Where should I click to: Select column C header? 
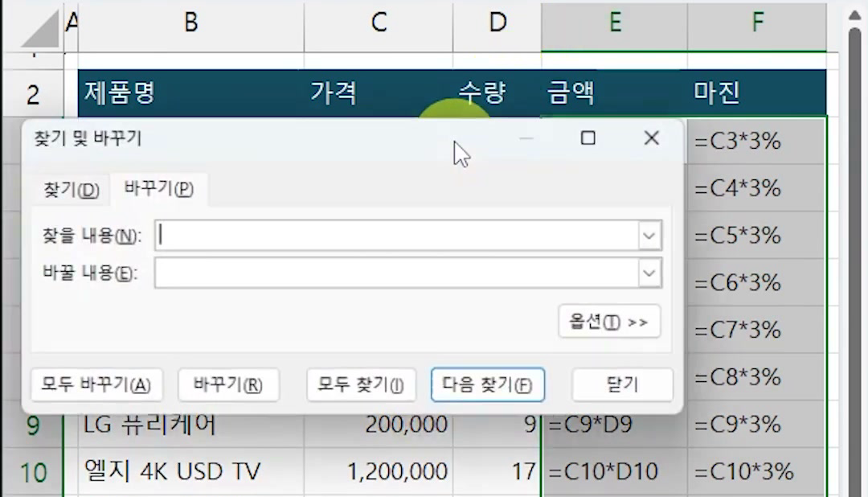379,24
